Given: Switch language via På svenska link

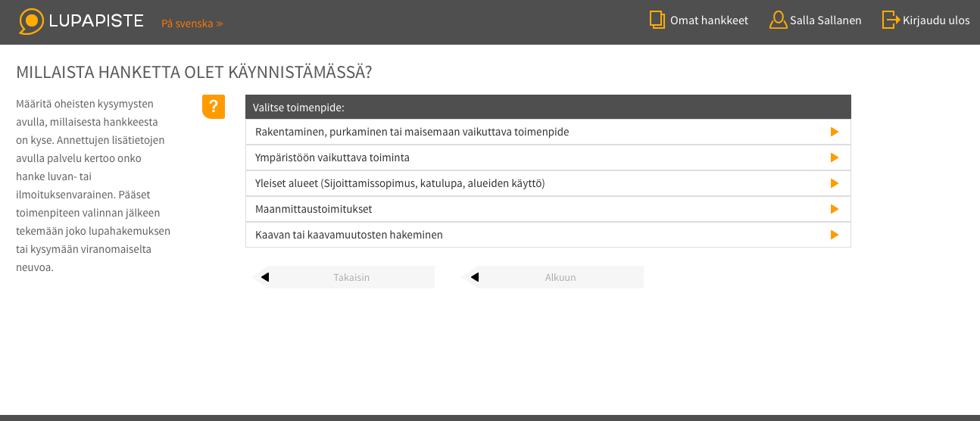Looking at the screenshot, I should [192, 23].
